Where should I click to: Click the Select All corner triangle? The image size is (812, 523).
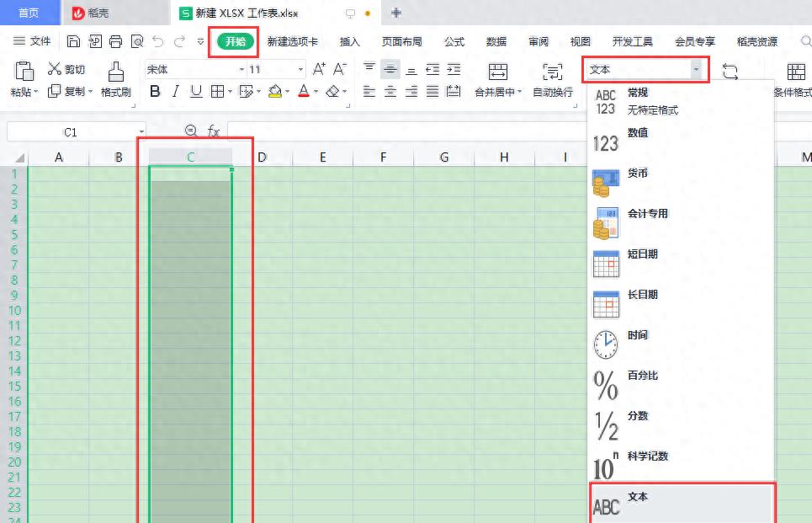click(19, 157)
